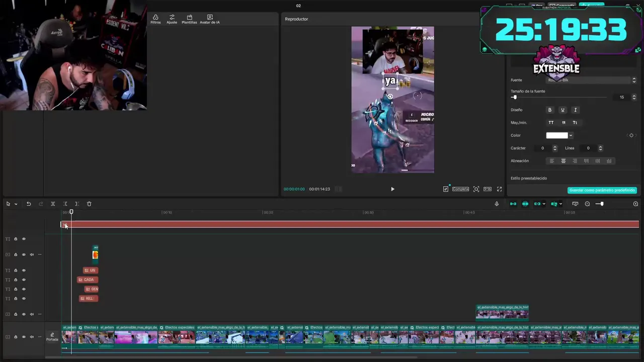Select the pointer selection tool in the timeline toolbar
Screen dimensions: 644x362
(8, 204)
